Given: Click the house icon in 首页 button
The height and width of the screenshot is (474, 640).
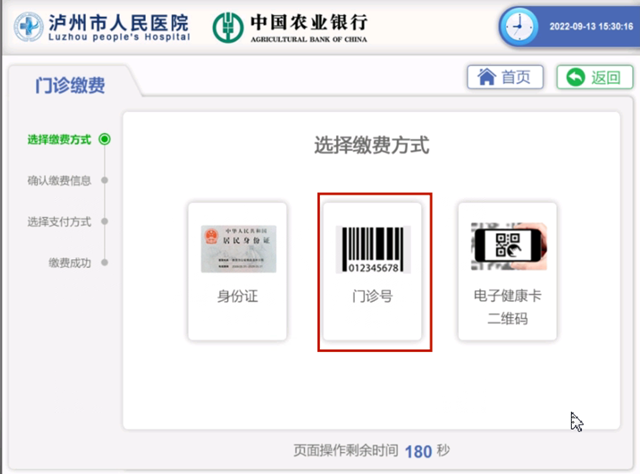Looking at the screenshot, I should coord(487,77).
